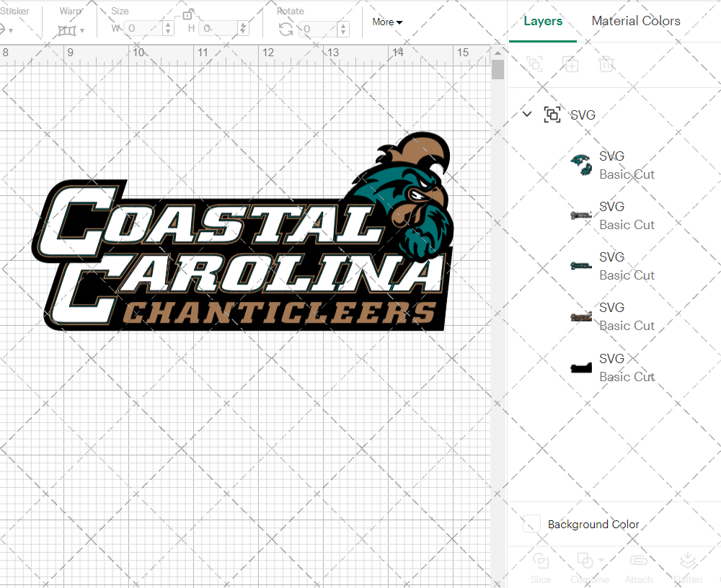
Task: Switch to the Material Colors tab
Action: tap(636, 21)
